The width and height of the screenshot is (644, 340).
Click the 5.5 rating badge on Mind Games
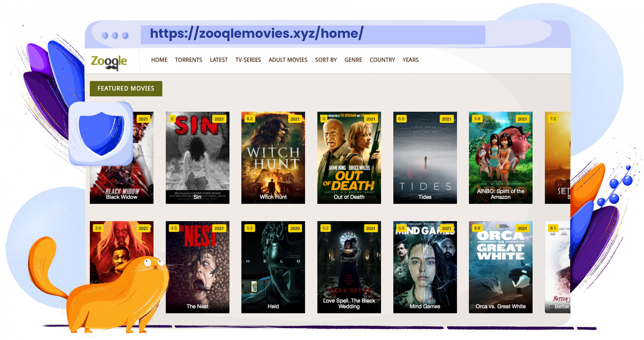401,228
